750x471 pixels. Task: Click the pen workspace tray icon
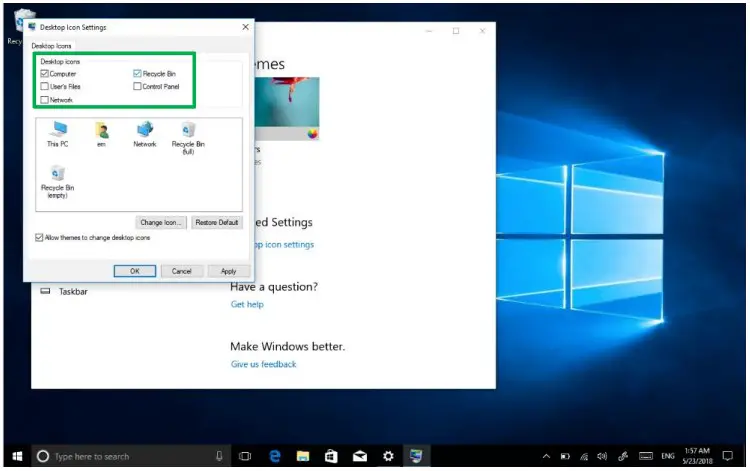tap(623, 456)
